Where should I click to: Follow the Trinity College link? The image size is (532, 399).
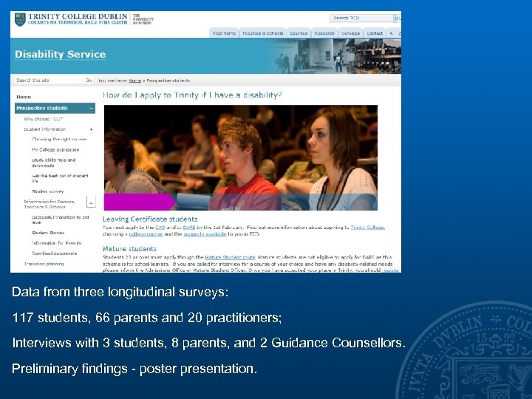(x=367, y=228)
